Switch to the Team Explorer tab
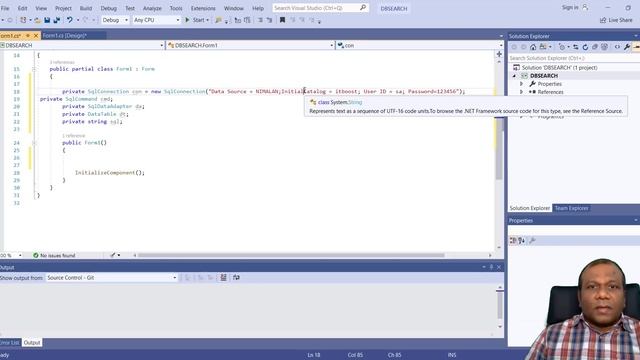Screen dimensions: 640x360 (x=571, y=208)
